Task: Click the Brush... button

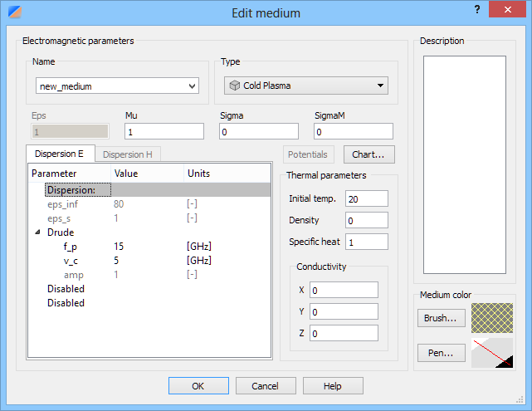Action: coord(441,318)
